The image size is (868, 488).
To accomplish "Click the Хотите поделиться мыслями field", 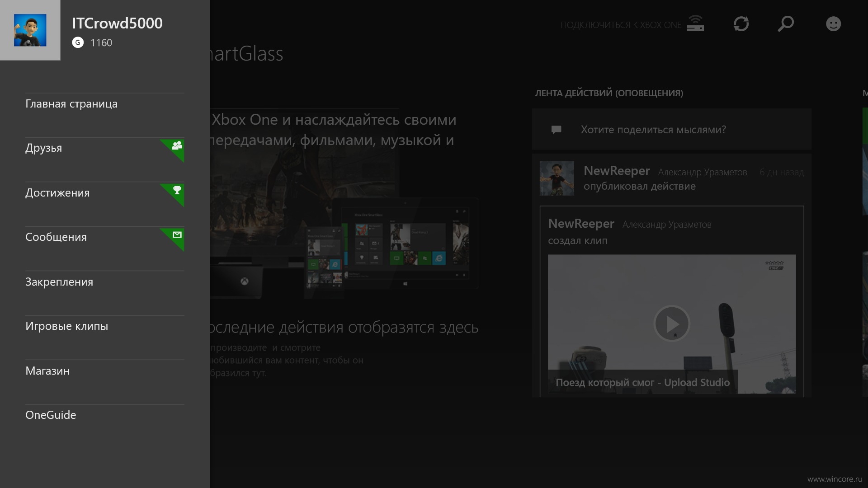I will tap(672, 130).
